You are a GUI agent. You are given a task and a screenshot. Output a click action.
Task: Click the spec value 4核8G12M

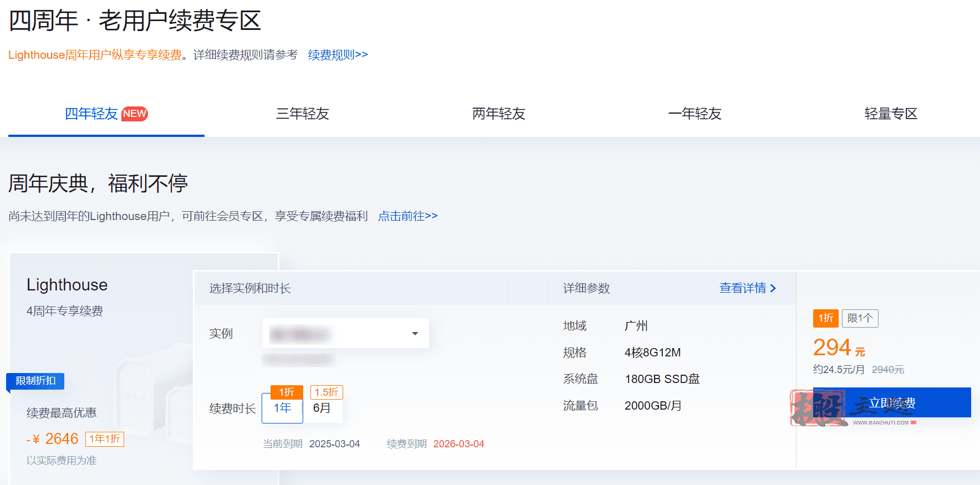pos(652,353)
